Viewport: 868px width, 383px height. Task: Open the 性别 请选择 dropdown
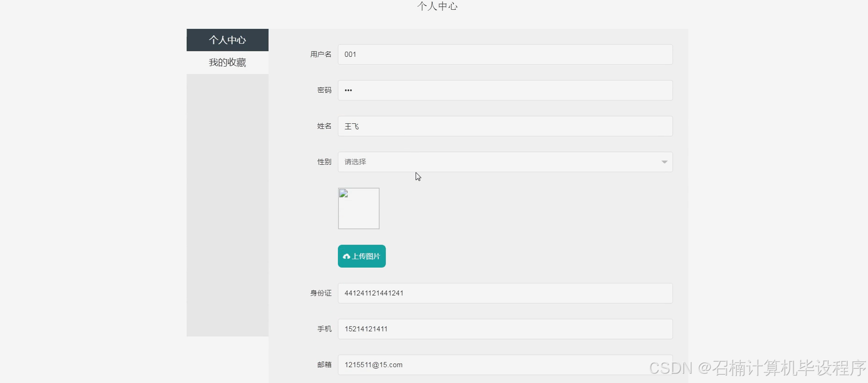click(505, 162)
